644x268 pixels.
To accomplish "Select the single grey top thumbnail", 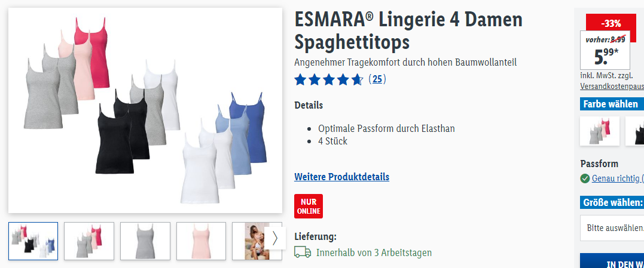I will pos(145,241).
